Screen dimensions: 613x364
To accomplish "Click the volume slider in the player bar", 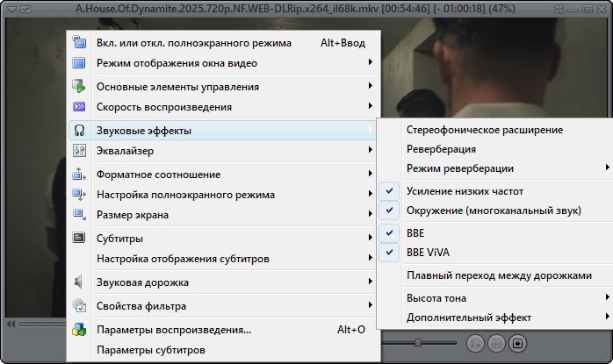I will coord(419,341).
